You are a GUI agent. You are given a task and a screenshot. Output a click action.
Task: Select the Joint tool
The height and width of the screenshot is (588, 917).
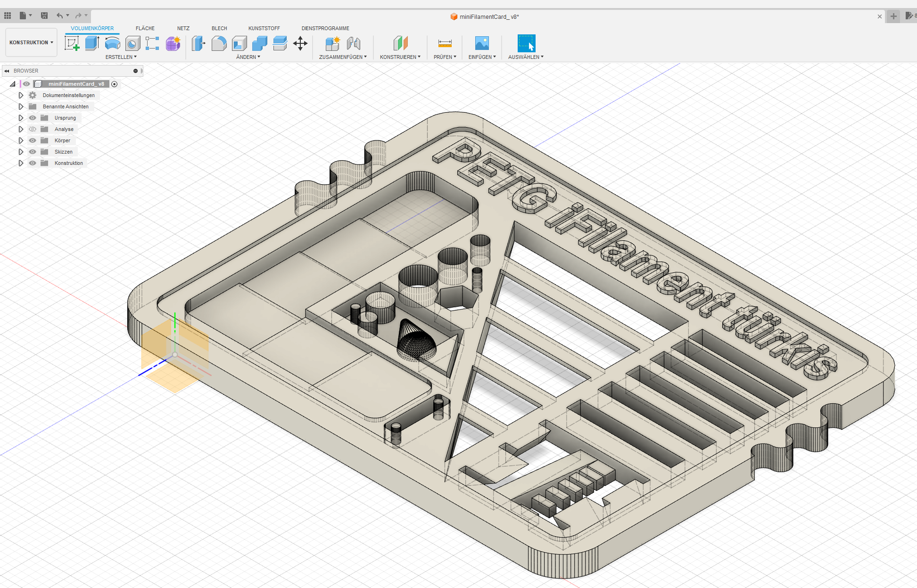353,43
